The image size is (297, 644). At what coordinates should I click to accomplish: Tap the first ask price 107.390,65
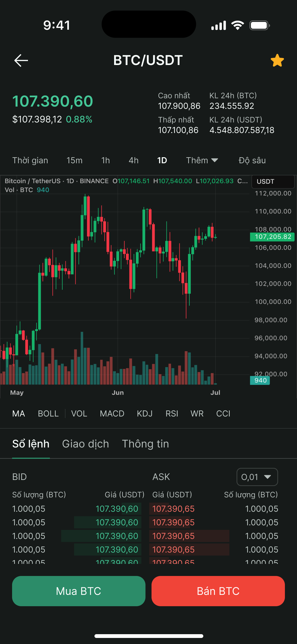(x=173, y=509)
